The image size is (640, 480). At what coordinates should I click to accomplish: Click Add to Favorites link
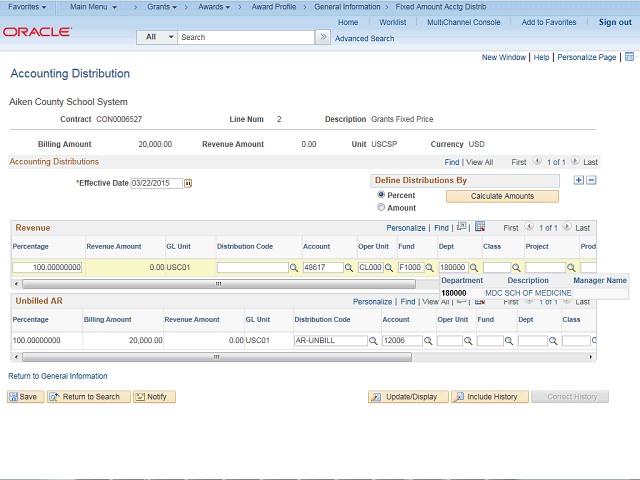pos(549,22)
